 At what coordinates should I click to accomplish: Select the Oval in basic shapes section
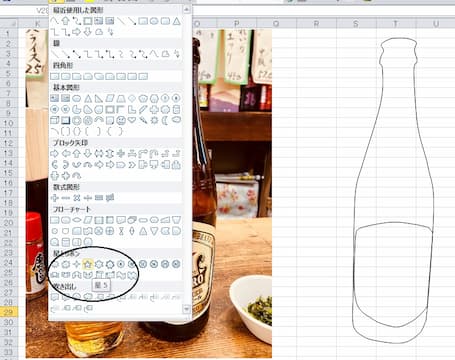click(x=77, y=98)
